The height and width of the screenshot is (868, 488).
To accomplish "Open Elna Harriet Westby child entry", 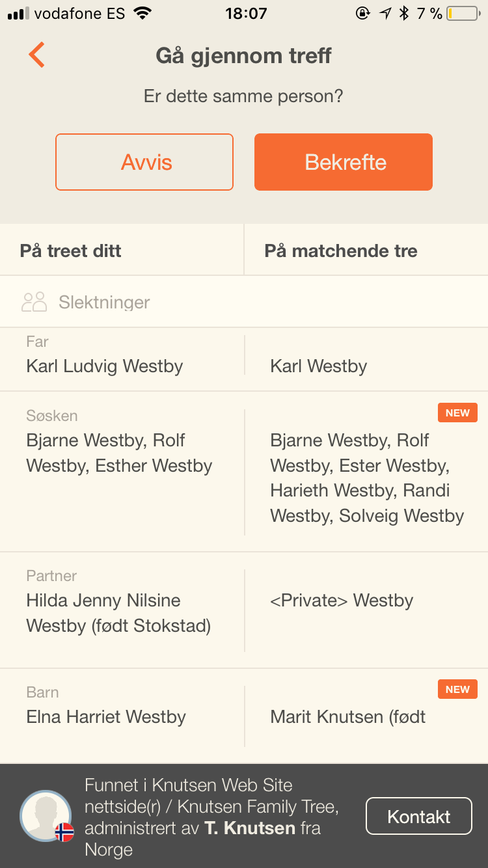I will [x=106, y=716].
